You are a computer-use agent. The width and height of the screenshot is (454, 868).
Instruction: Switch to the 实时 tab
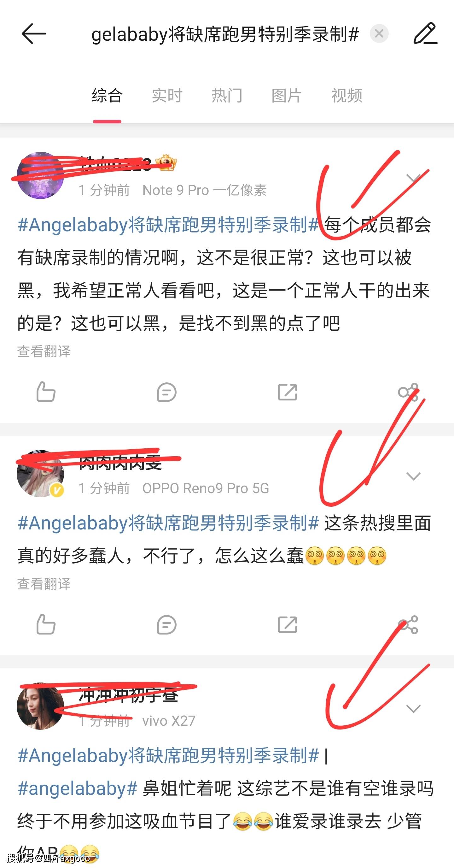pyautogui.click(x=167, y=95)
